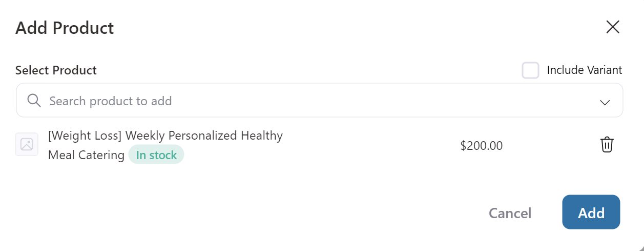The image size is (644, 251).
Task: Remove the product using the trash icon
Action: click(607, 145)
